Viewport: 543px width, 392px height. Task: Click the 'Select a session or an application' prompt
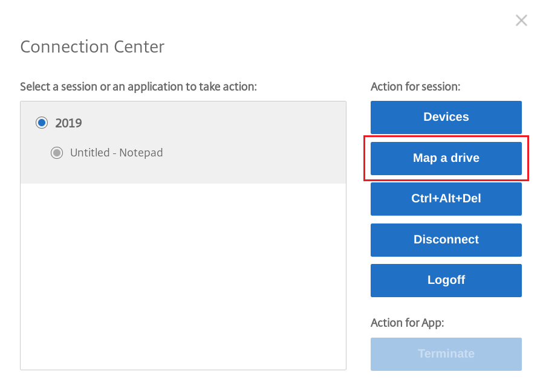[x=138, y=86]
